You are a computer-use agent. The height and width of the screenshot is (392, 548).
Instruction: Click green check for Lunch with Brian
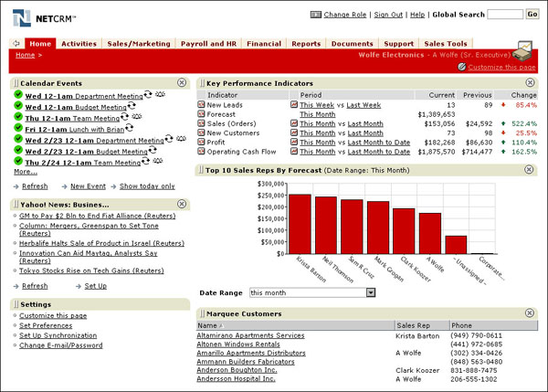click(18, 128)
